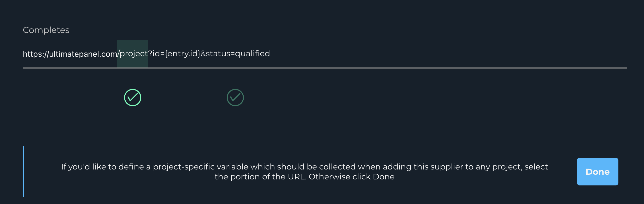644x204 pixels.
Task: Select the 'status' parameter name in the URL
Action: 220,53
